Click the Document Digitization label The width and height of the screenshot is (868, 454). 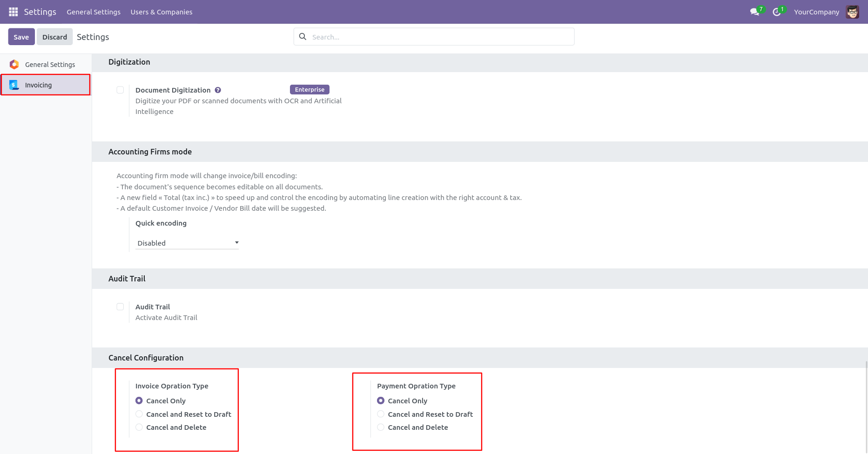(x=173, y=90)
